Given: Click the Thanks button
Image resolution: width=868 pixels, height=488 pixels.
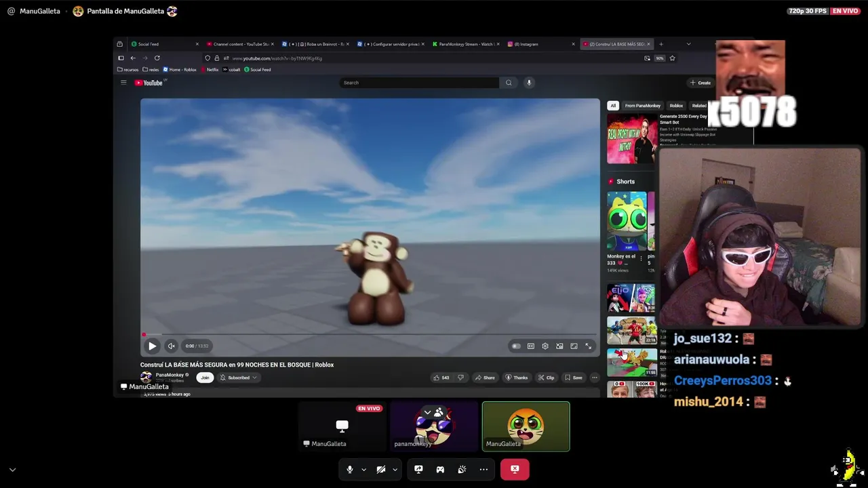Looking at the screenshot, I should pyautogui.click(x=517, y=378).
